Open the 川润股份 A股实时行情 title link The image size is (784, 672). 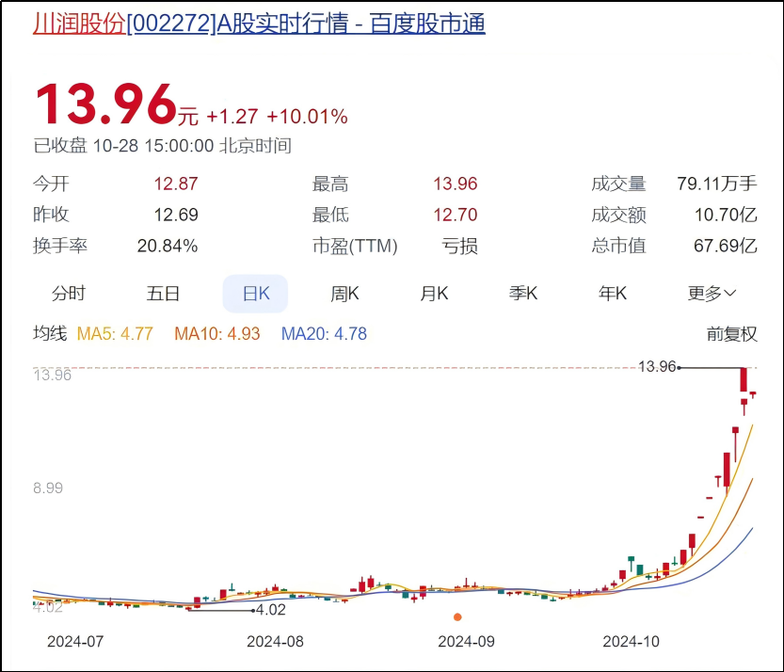259,24
